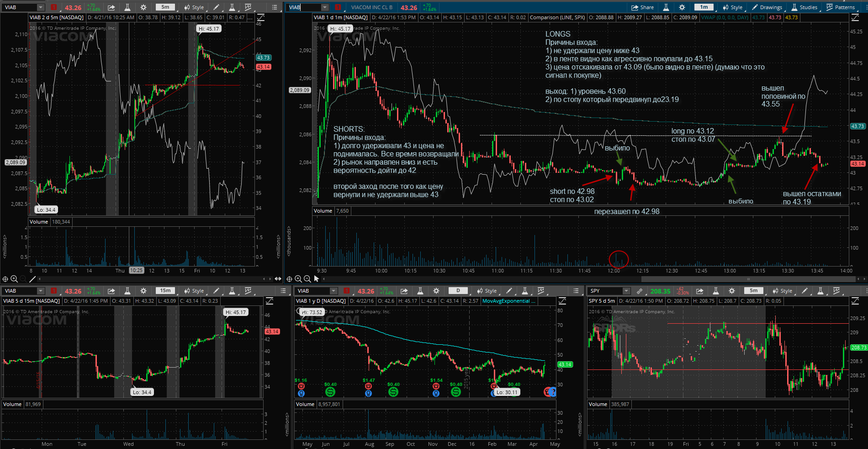Screen dimensions: 868x449
Task: Select the drawing pencil tool in top-left 5m chart
Action: pos(216,7)
